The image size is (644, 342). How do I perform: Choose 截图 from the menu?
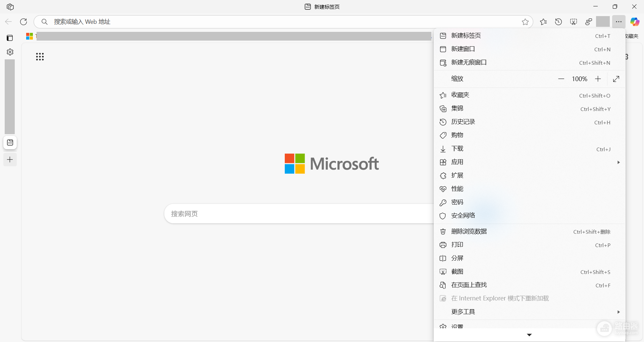pos(530,272)
